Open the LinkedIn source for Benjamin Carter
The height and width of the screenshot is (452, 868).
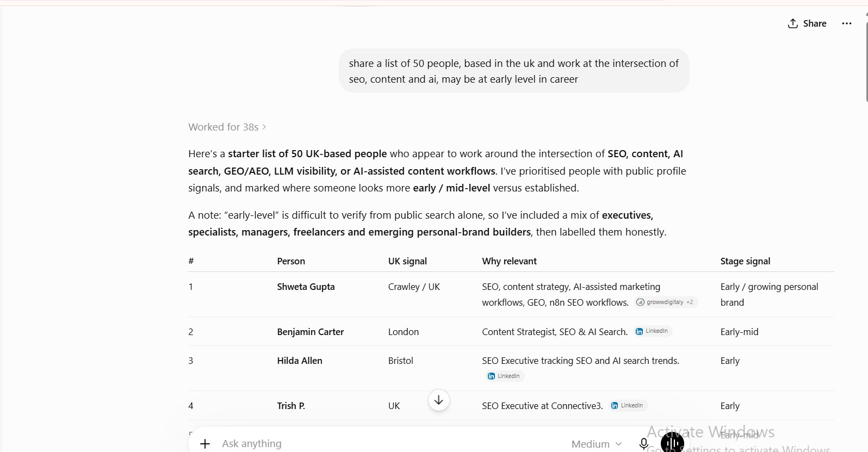(x=653, y=331)
